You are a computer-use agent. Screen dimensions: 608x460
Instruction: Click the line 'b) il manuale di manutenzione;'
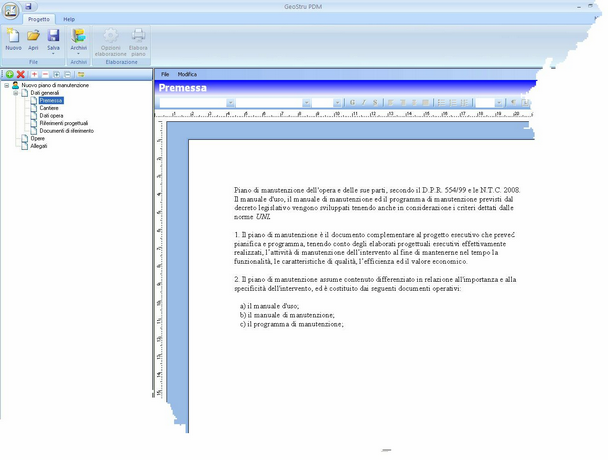click(x=287, y=315)
